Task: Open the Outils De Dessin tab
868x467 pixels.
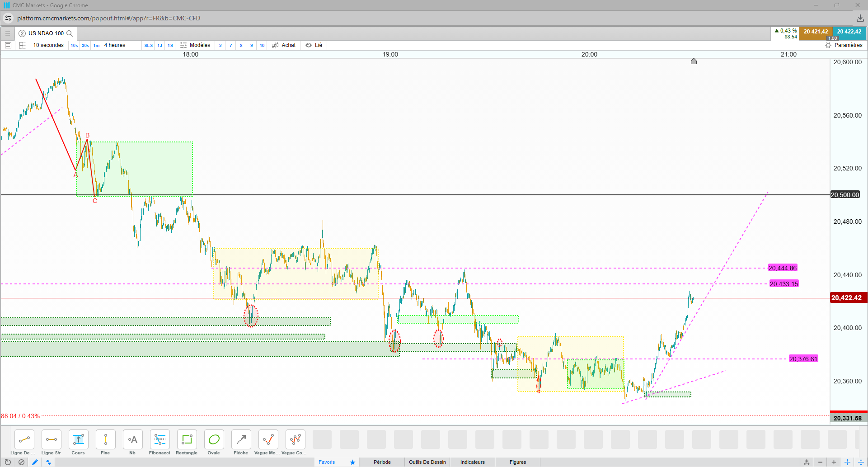Action: pos(427,462)
